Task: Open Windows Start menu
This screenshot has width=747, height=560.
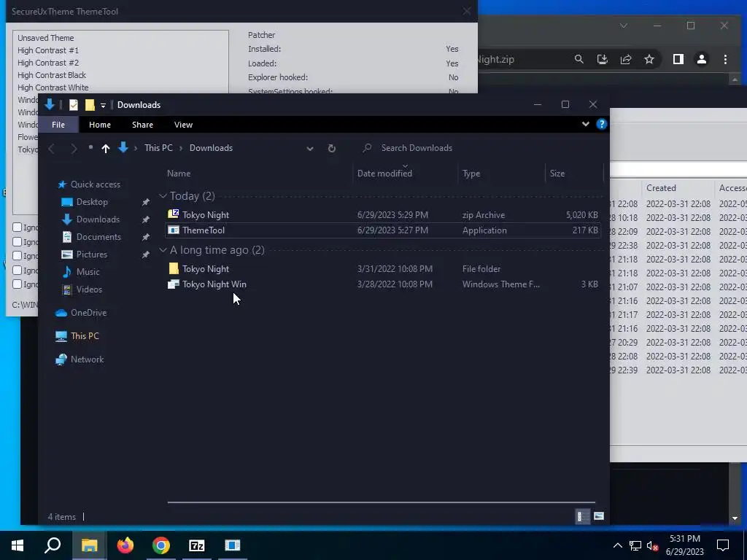Action: tap(18, 545)
